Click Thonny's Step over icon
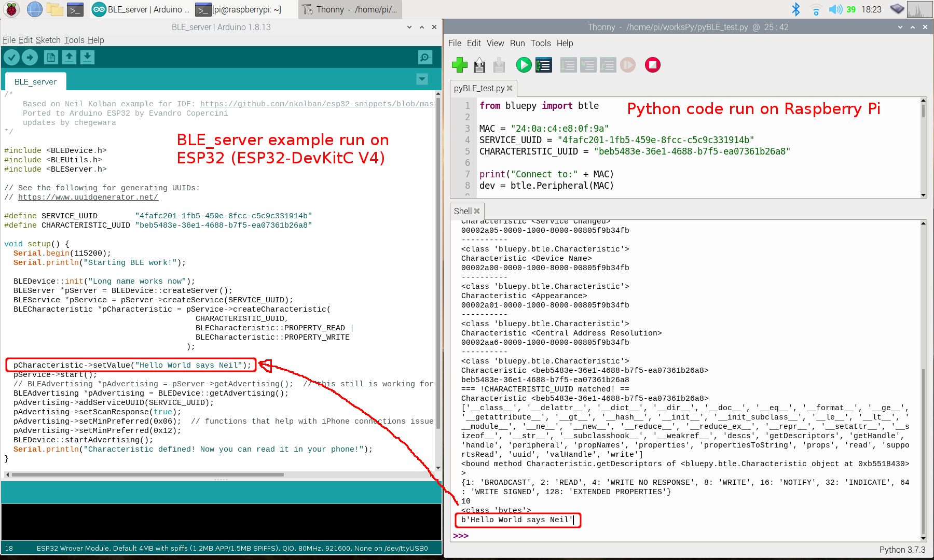Viewport: 934px width, 560px height. pos(568,65)
